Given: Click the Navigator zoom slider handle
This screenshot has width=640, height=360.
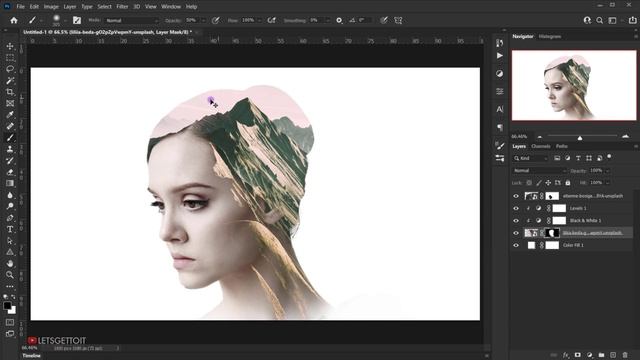Looking at the screenshot, I should click(x=580, y=138).
